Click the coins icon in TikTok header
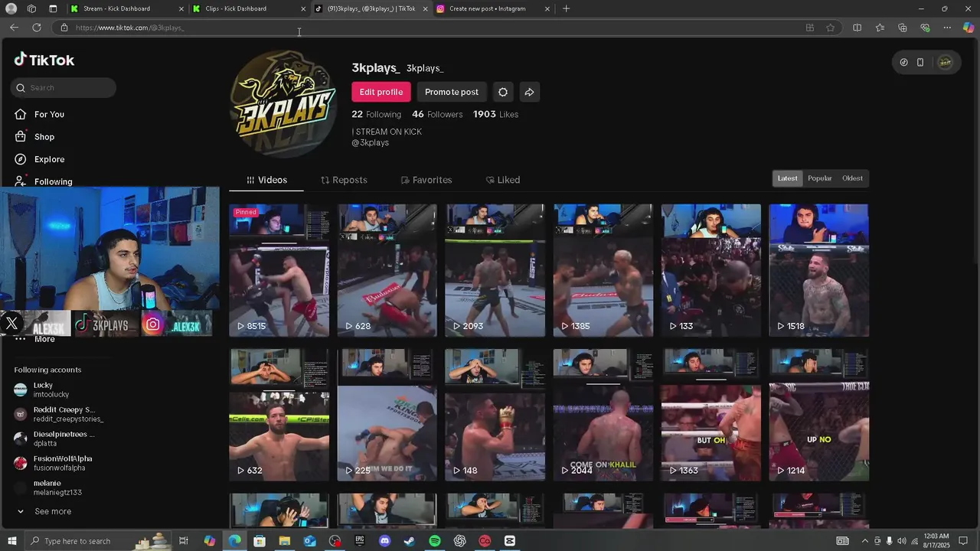Image resolution: width=980 pixels, height=551 pixels. 903,62
